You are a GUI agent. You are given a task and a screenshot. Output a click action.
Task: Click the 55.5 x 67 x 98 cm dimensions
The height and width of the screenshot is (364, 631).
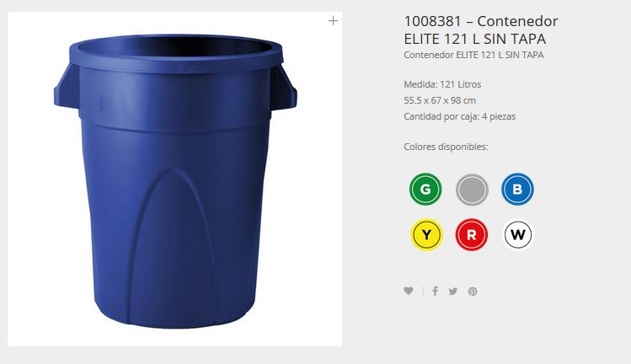click(x=440, y=100)
